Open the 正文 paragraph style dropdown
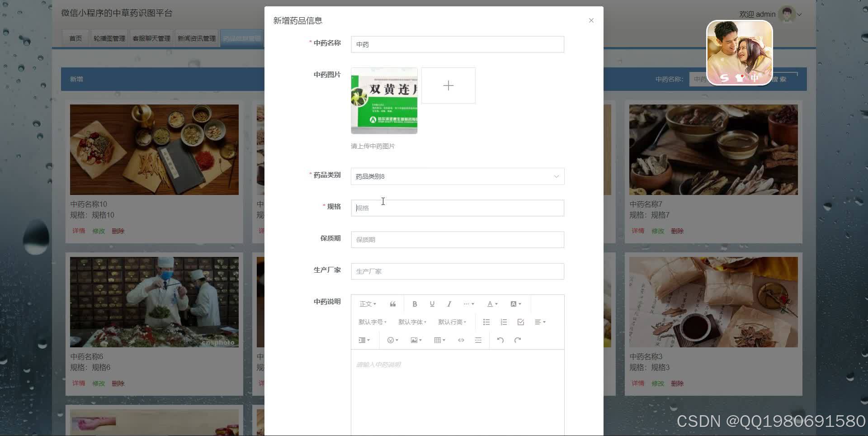This screenshot has height=436, width=868. click(368, 303)
